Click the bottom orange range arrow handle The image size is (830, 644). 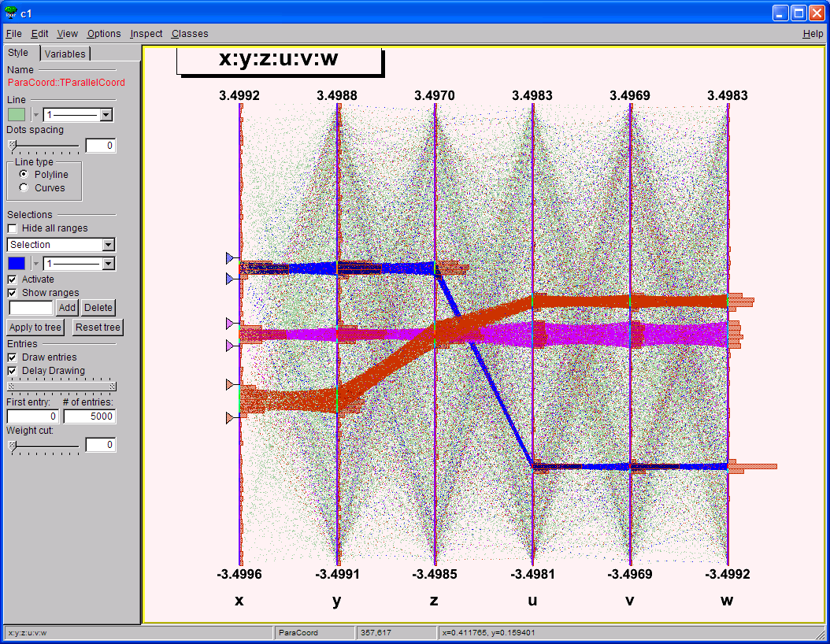[229, 416]
